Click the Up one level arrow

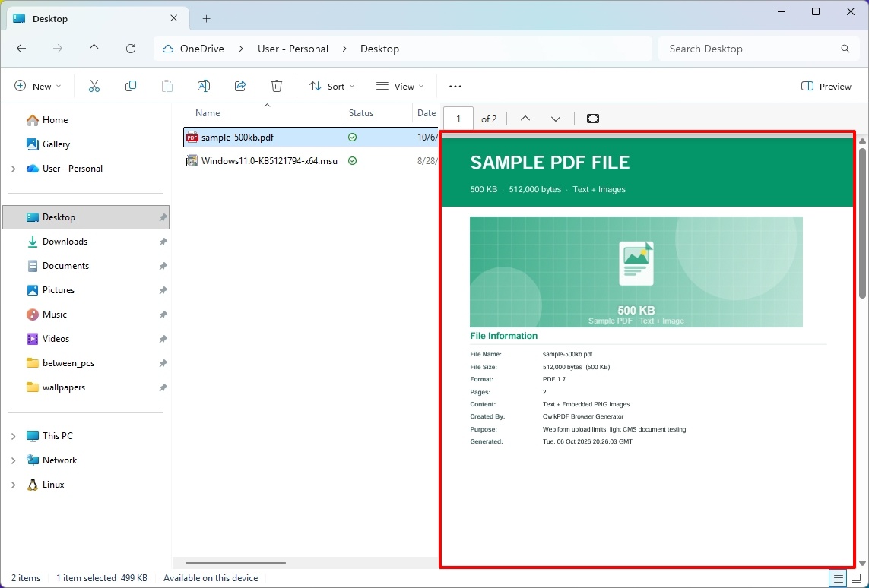pyautogui.click(x=94, y=49)
